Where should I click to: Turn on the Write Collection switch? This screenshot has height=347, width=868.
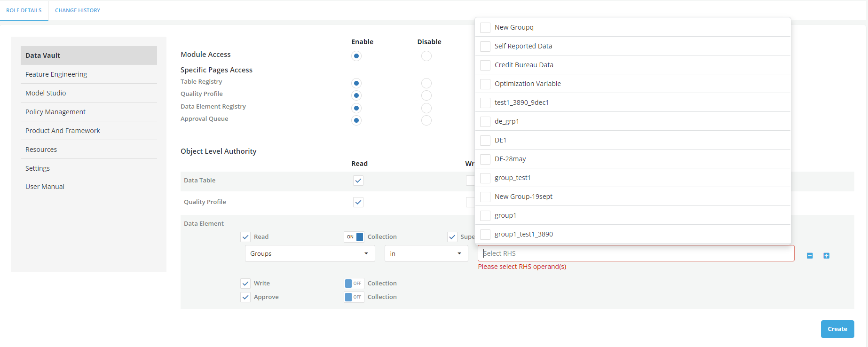coord(354,284)
